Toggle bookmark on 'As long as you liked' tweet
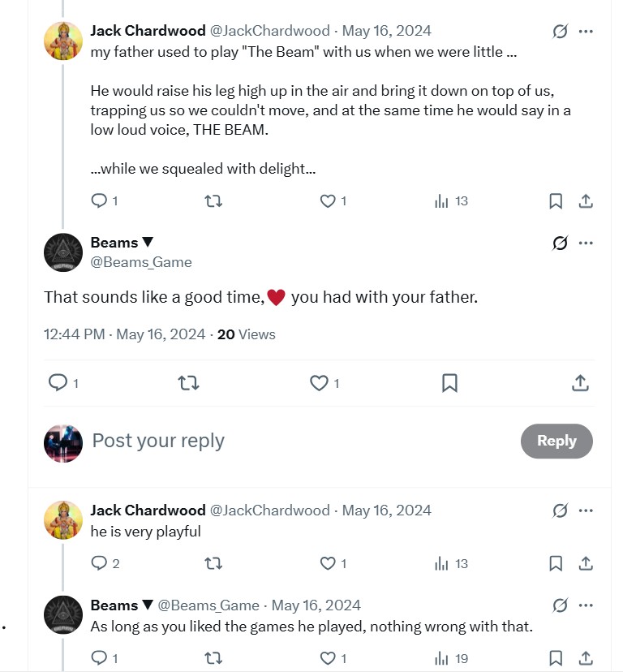This screenshot has height=672, width=623. pyautogui.click(x=556, y=658)
